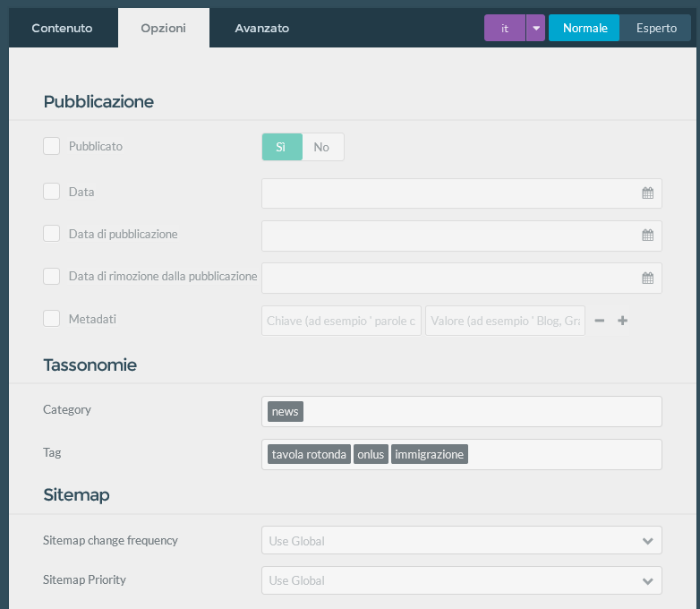The image size is (700, 609).
Task: Click inside the Tag taxonomy field
Action: (462, 454)
